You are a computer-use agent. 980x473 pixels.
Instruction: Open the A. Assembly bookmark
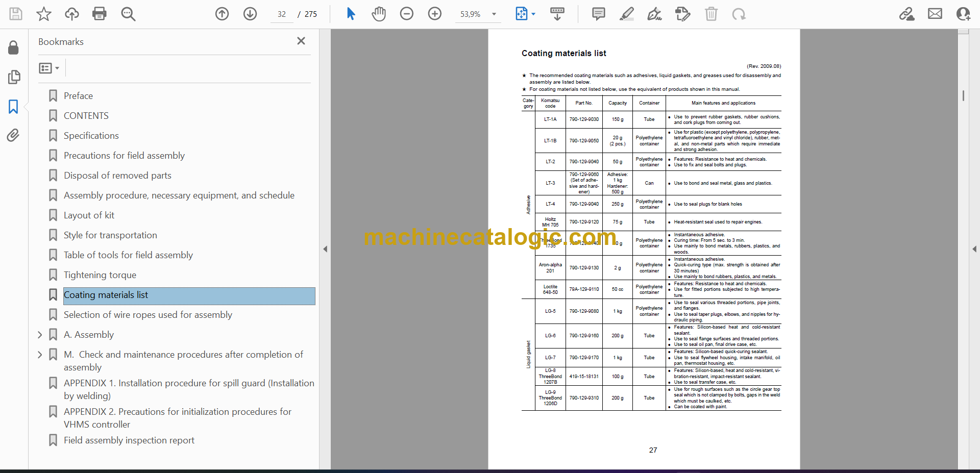[x=89, y=335]
